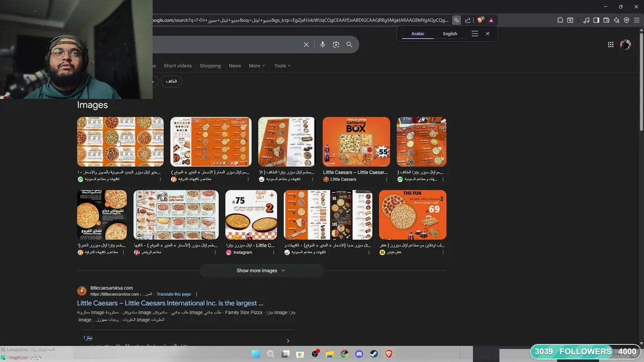Open the 75 deal Instagram image thumbnail
The height and width of the screenshot is (362, 644).
[x=251, y=215]
